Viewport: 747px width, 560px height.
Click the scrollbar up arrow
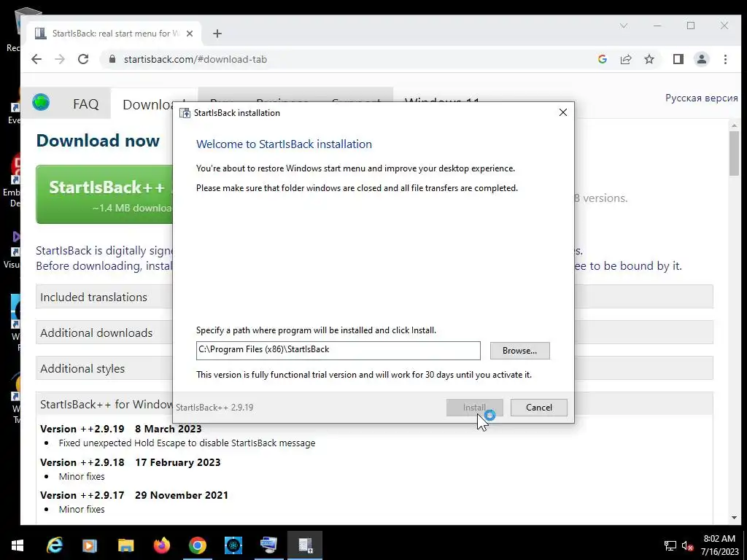tap(734, 125)
